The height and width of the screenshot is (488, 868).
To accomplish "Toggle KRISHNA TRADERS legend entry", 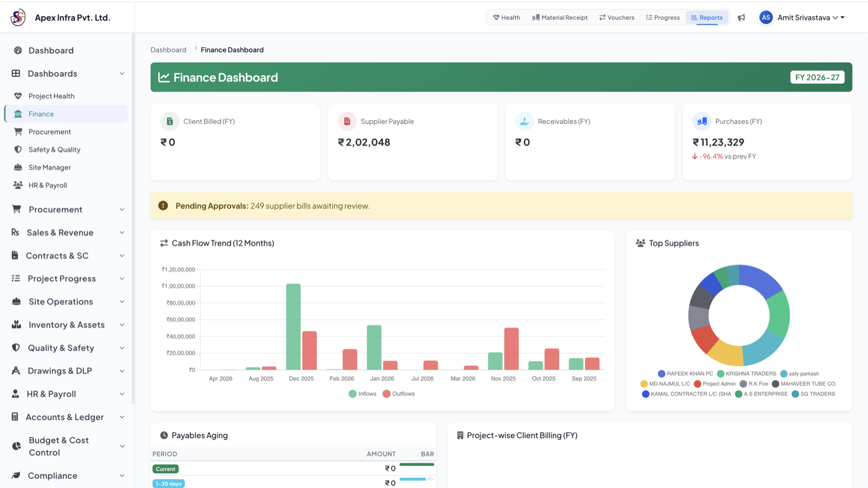I will [746, 374].
